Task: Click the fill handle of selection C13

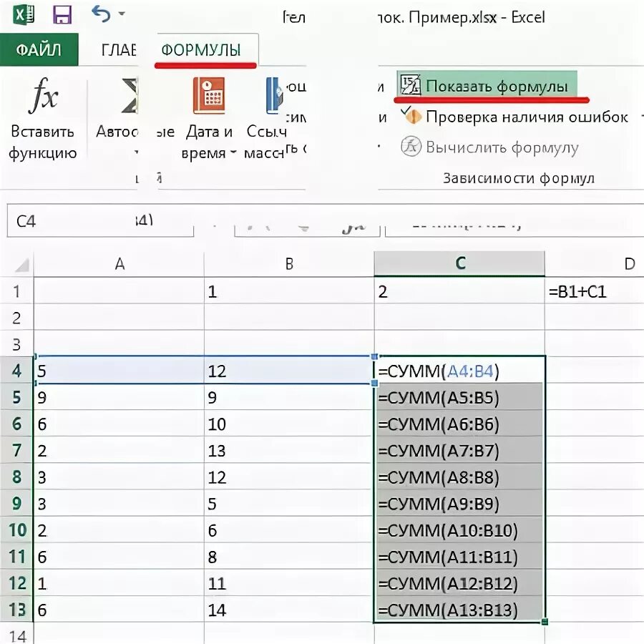Action: (545, 623)
